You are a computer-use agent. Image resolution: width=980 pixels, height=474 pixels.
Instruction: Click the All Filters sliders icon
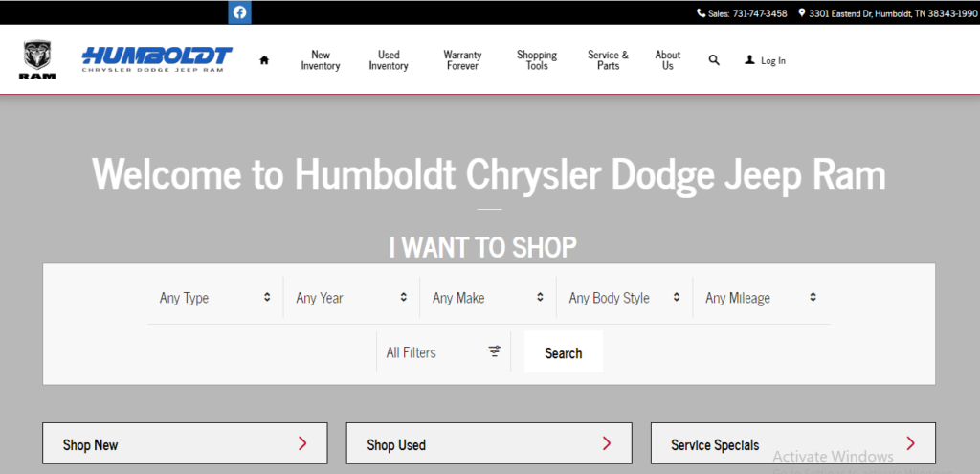point(494,351)
